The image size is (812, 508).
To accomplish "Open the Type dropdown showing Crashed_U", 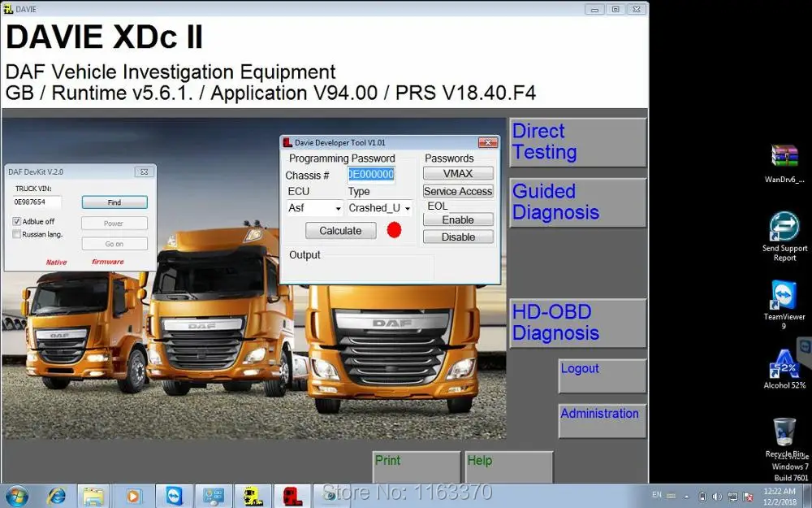I will [379, 208].
